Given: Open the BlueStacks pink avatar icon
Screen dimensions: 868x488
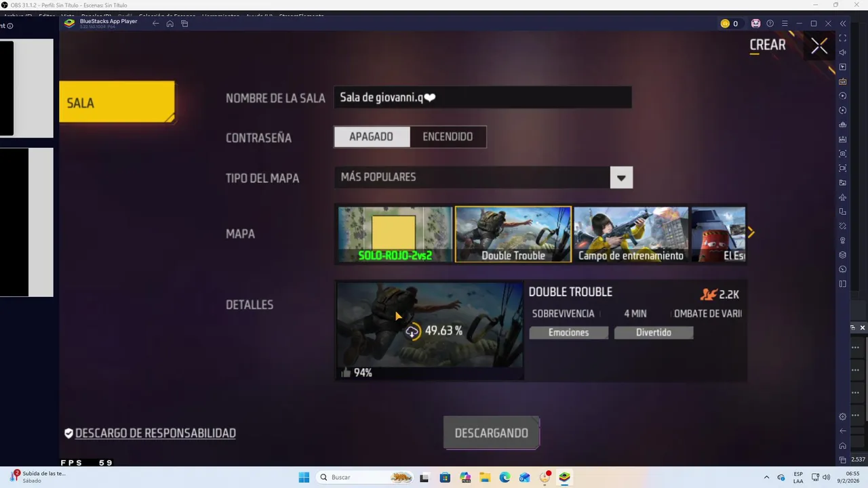Looking at the screenshot, I should pos(755,24).
